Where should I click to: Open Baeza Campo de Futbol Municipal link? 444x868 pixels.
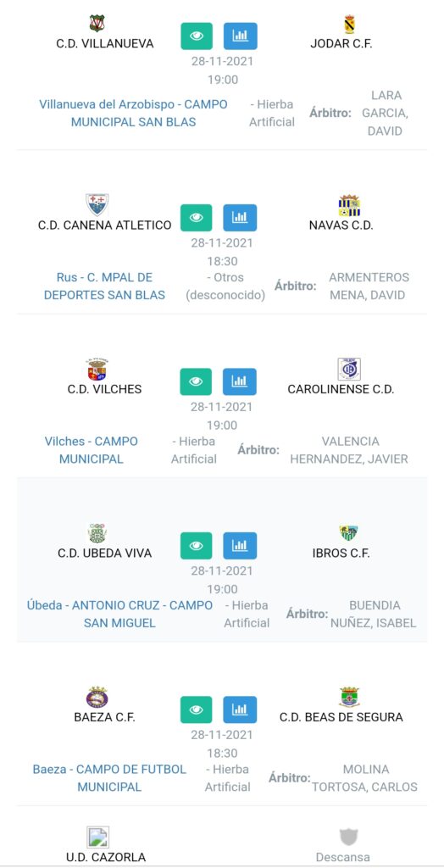(x=109, y=778)
